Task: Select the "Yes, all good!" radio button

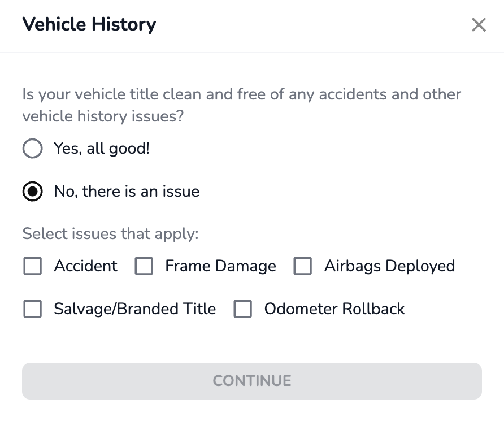Action: pos(33,149)
